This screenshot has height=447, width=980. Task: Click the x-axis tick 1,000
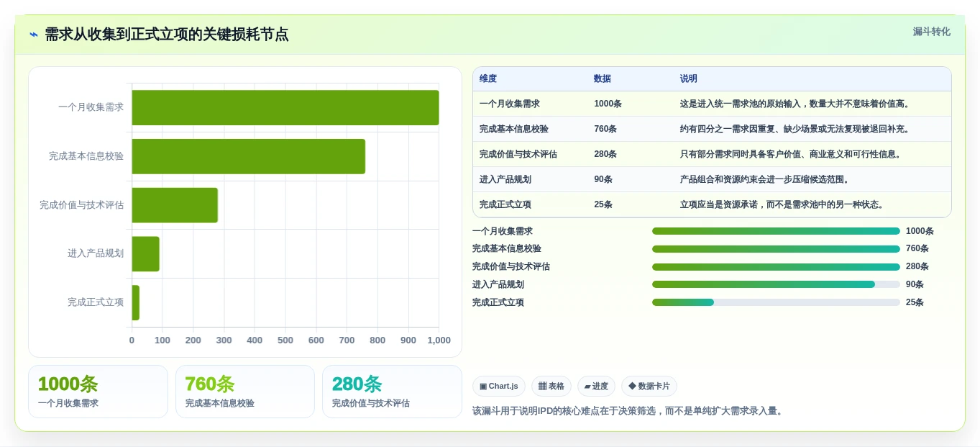pyautogui.click(x=439, y=340)
